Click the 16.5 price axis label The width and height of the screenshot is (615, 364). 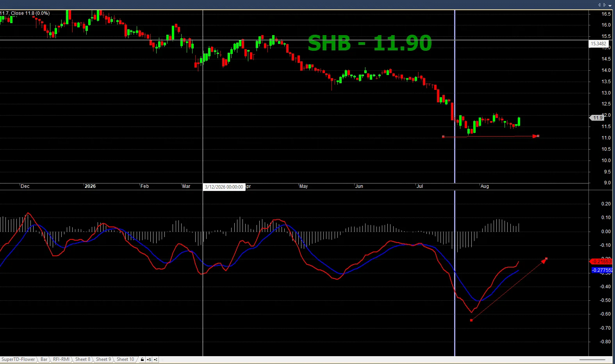606,14
